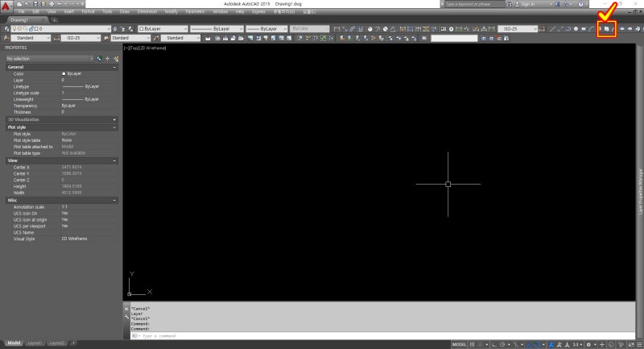Click the Select Objects icon in Properties panel
644x349 pixels.
coord(108,59)
